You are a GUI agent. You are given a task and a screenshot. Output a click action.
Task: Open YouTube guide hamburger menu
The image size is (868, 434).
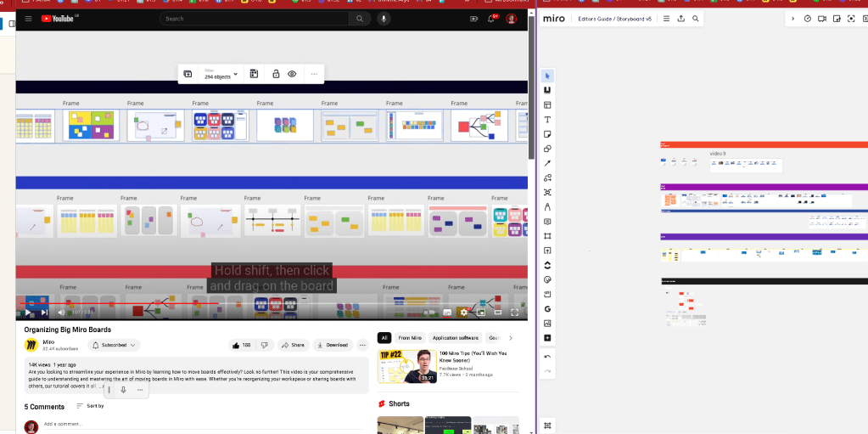tap(28, 19)
